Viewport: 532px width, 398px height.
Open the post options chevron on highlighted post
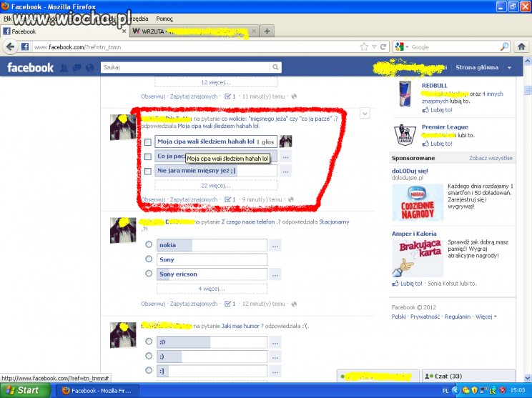click(365, 114)
